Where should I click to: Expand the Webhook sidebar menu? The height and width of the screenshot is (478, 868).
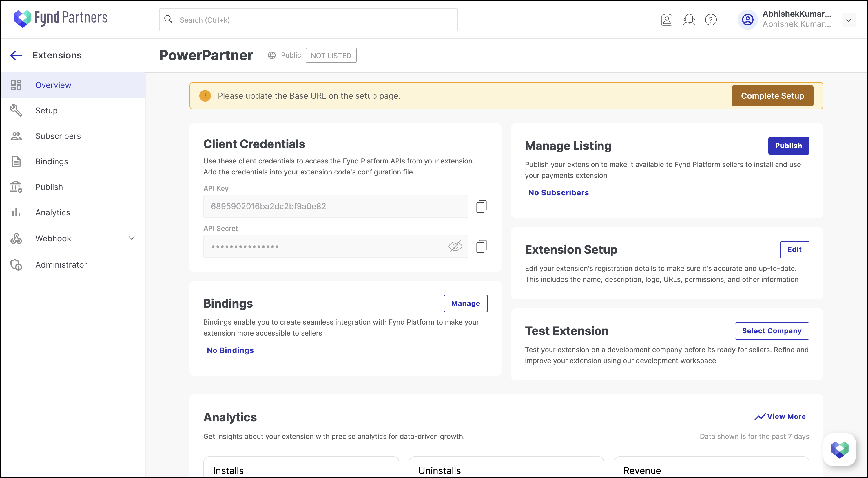tap(132, 238)
